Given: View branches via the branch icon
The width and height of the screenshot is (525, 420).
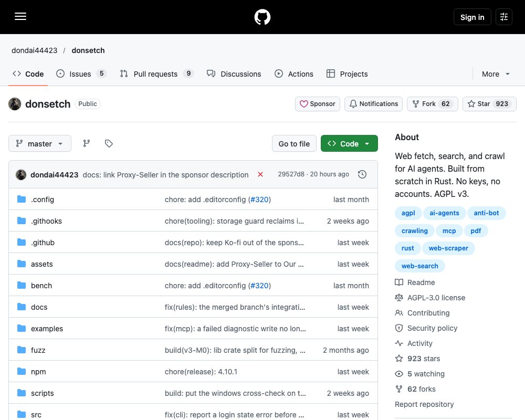Looking at the screenshot, I should tap(87, 144).
